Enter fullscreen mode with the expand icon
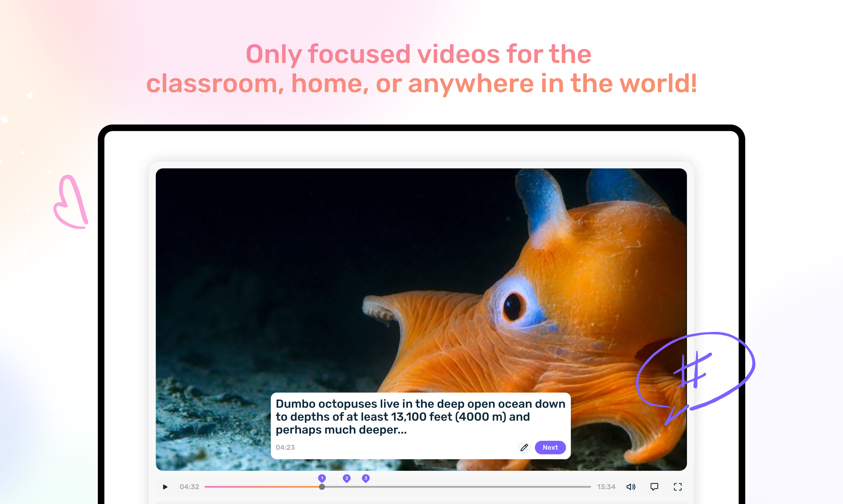The image size is (843, 504). click(x=677, y=487)
